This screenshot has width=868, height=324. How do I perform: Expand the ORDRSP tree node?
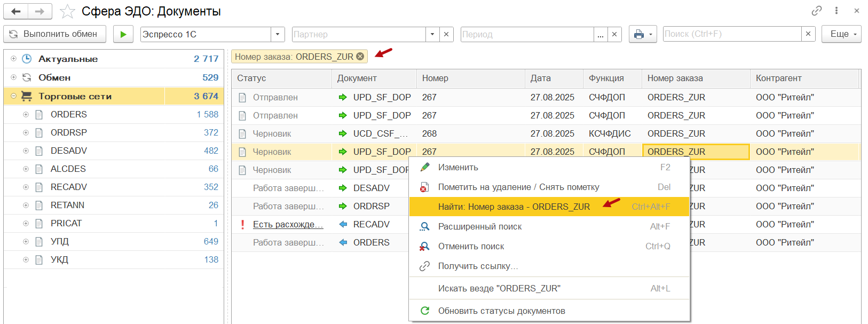(26, 132)
